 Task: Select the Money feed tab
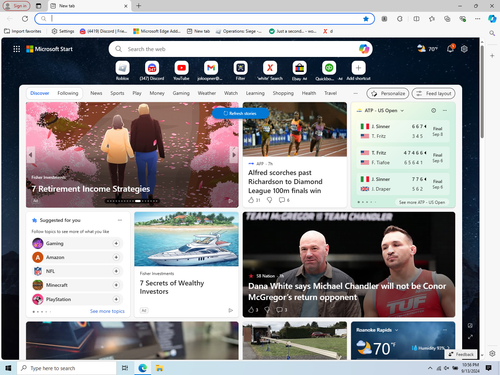(157, 93)
